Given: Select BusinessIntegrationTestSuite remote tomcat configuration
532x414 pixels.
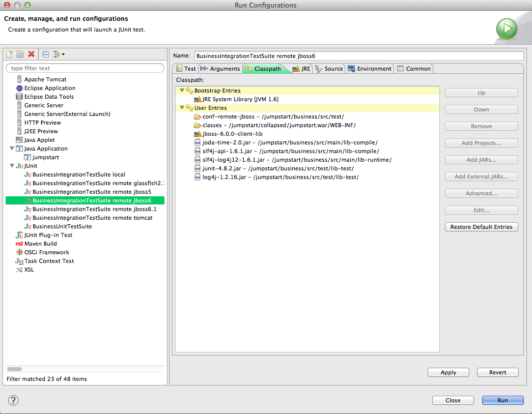Looking at the screenshot, I should 88,218.
